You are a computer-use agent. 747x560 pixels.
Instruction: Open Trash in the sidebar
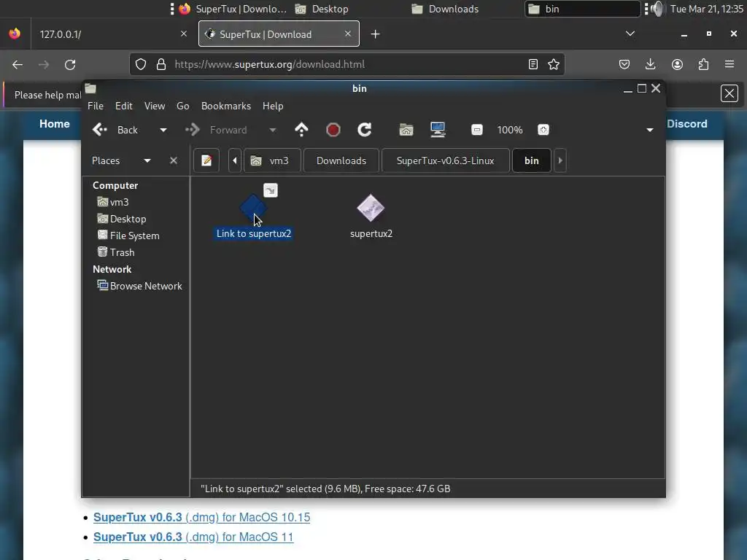[116, 252]
